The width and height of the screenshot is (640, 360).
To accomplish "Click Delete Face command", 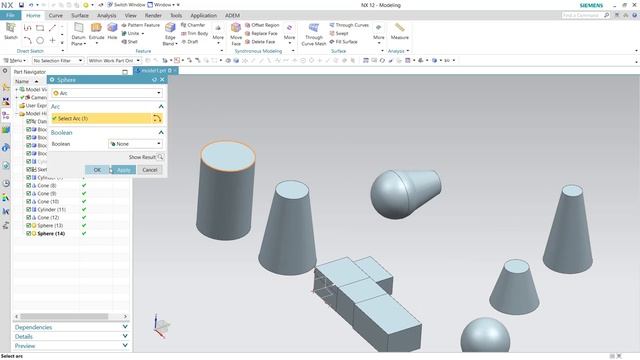I will (260, 42).
